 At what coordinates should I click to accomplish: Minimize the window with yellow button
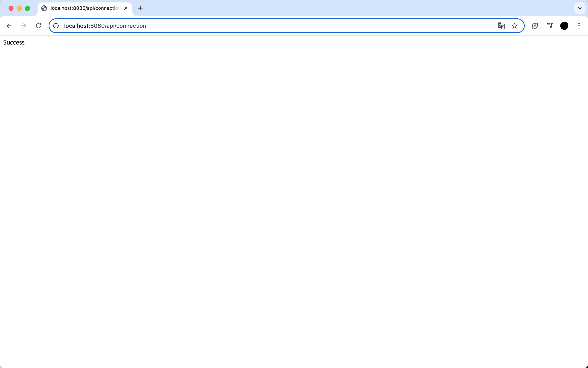(x=19, y=8)
